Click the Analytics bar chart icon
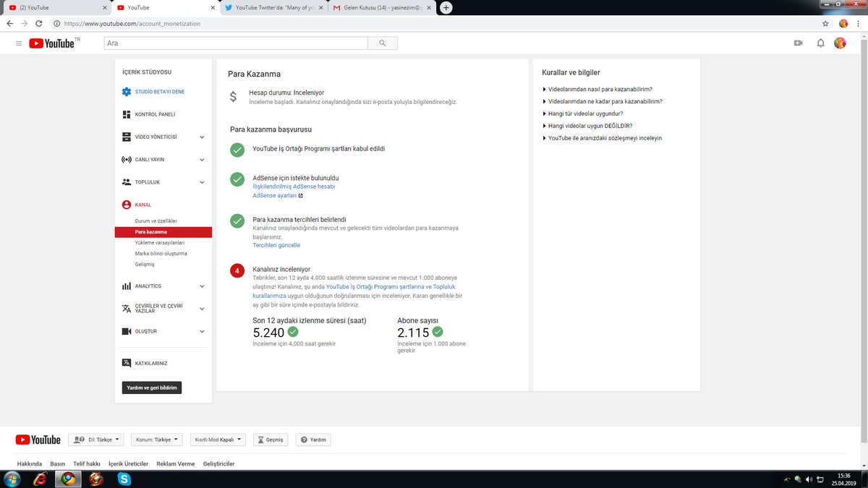Viewport: 868px width, 488px height. [x=127, y=286]
